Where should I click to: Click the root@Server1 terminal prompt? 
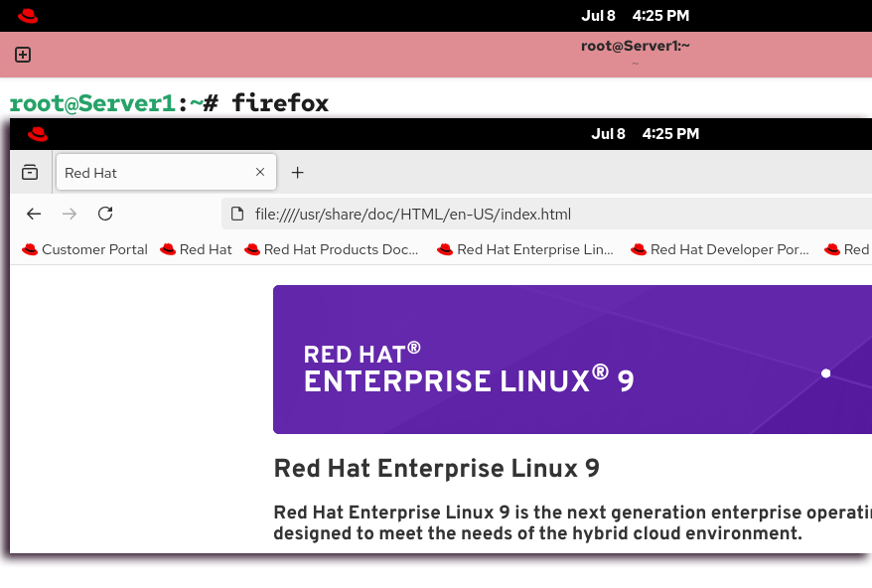[x=114, y=103]
